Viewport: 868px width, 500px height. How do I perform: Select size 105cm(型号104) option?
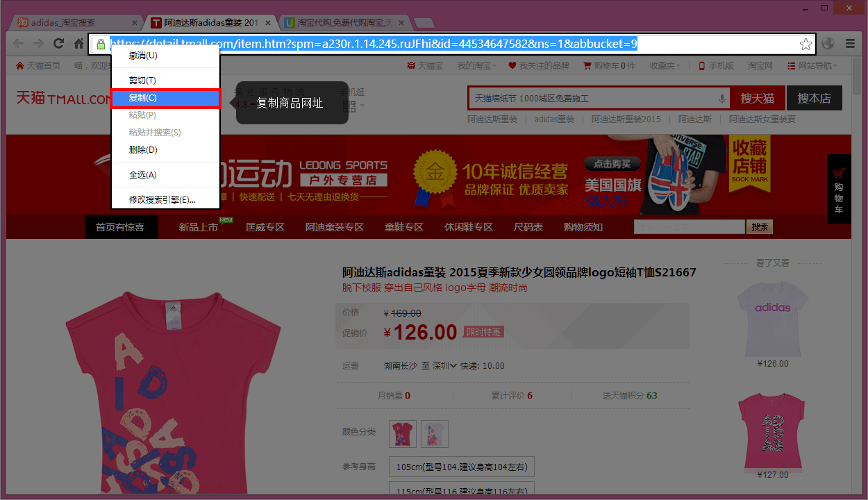pyautogui.click(x=462, y=467)
